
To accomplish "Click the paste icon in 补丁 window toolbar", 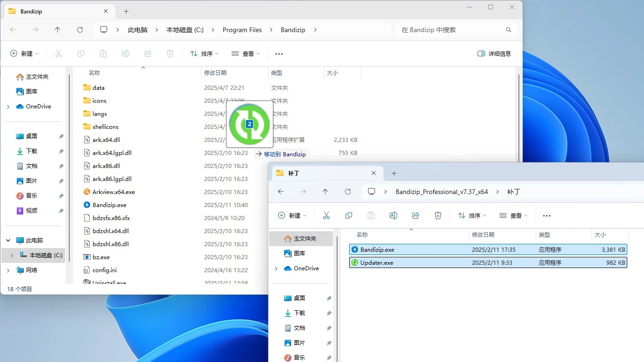I will pos(371,216).
